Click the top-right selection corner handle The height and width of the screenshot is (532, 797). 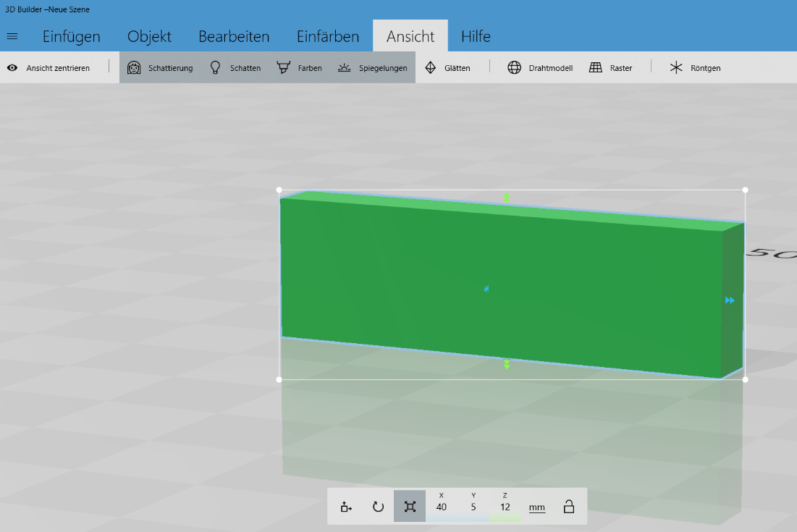pos(745,190)
